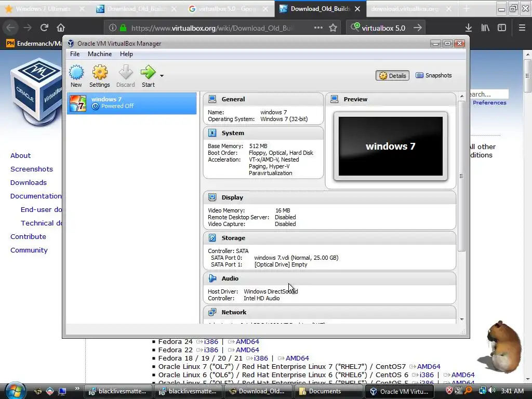Image resolution: width=532 pixels, height=399 pixels.
Task: Open the page actions ellipsis menu
Action: coord(318,28)
